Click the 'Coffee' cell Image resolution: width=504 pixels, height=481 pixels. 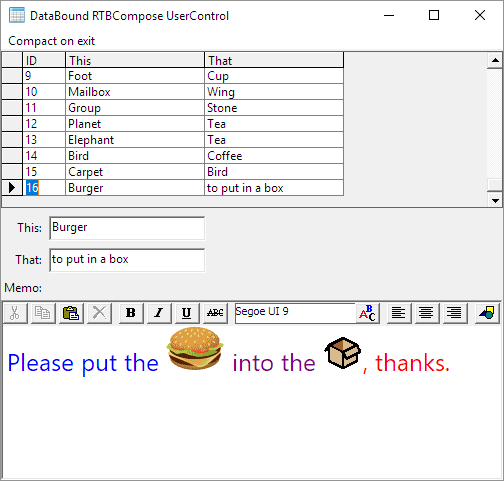coord(274,156)
